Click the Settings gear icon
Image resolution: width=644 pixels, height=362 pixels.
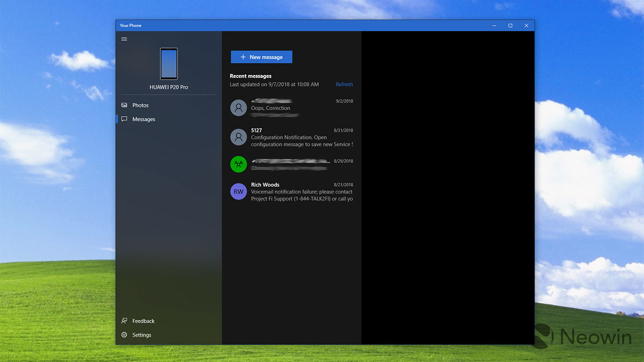click(124, 335)
